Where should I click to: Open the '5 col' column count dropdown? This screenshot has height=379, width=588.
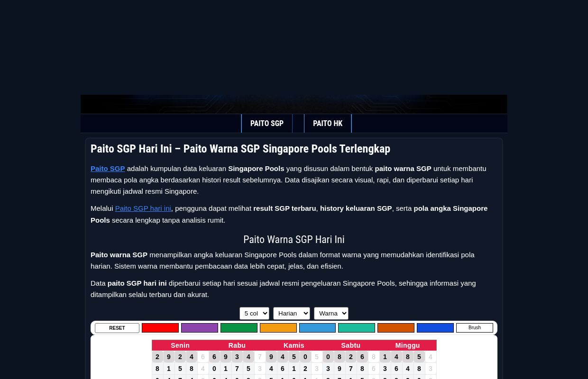point(255,313)
